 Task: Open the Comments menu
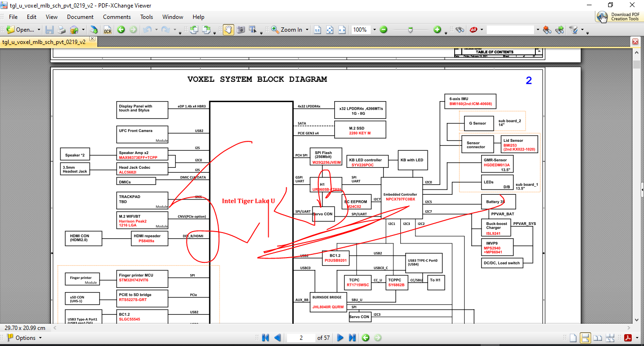tap(117, 17)
